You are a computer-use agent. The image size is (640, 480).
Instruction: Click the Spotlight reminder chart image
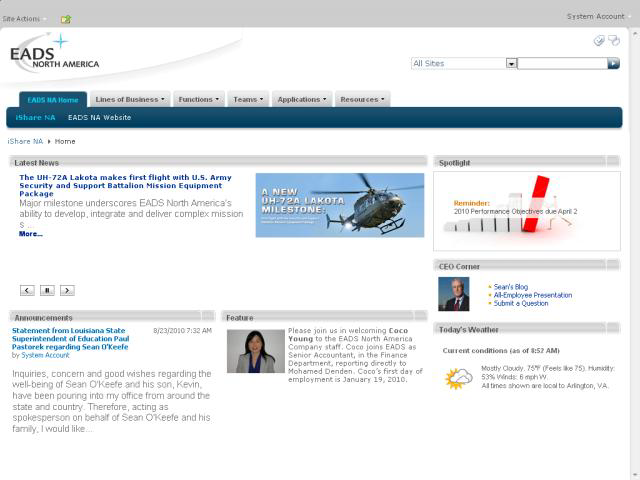click(x=527, y=211)
